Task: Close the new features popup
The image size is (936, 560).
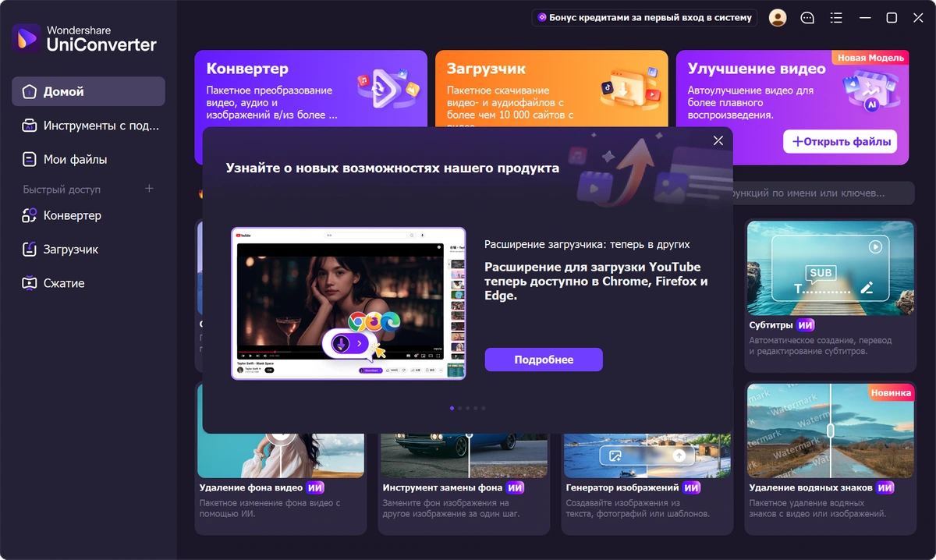Action: click(718, 140)
